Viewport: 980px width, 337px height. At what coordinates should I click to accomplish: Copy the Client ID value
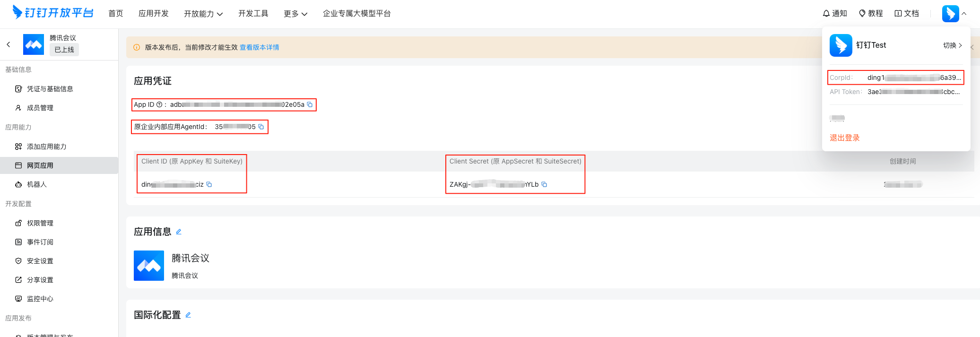click(x=209, y=184)
